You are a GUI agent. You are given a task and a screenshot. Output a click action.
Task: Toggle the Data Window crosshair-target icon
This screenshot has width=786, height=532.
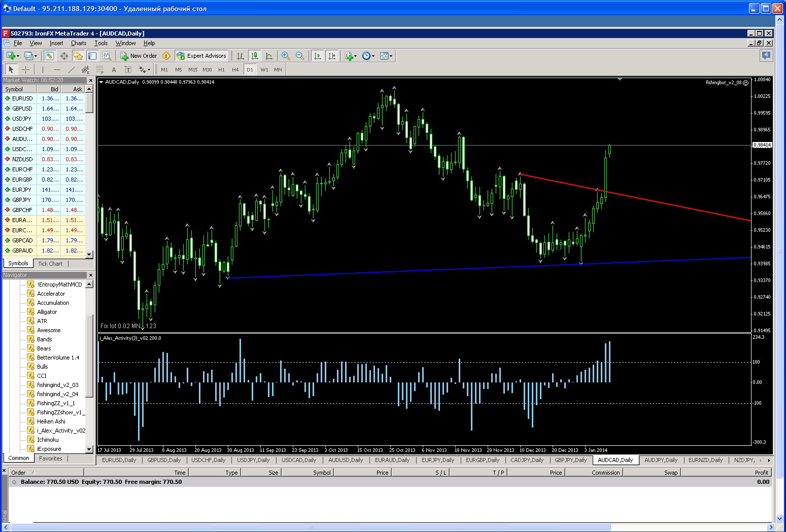point(64,56)
